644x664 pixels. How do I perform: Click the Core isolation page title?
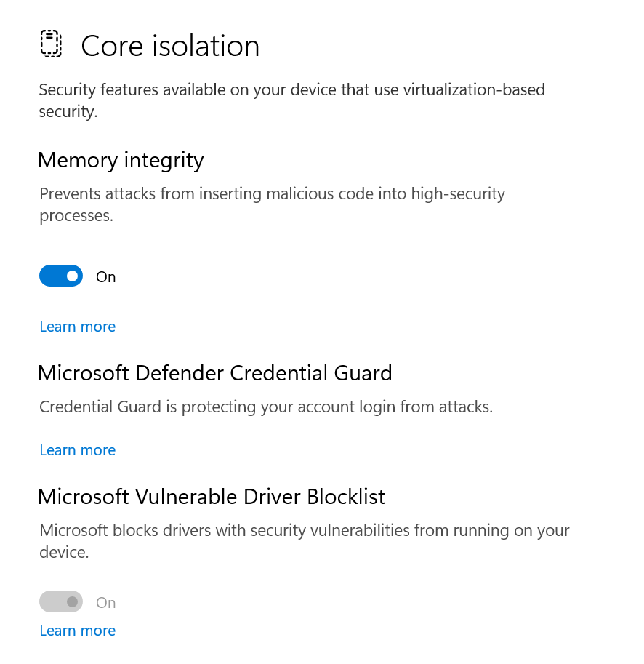click(x=170, y=46)
